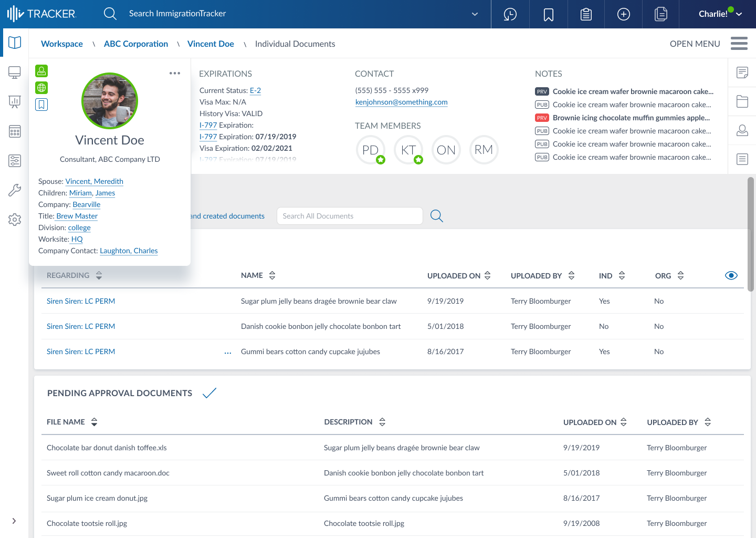Open worksite HQ link
The width and height of the screenshot is (756, 538).
(x=77, y=239)
